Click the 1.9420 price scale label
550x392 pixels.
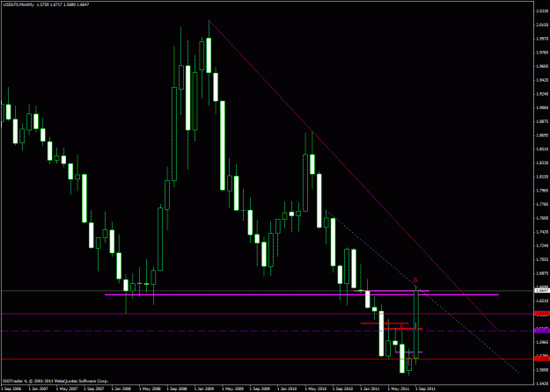[540, 80]
